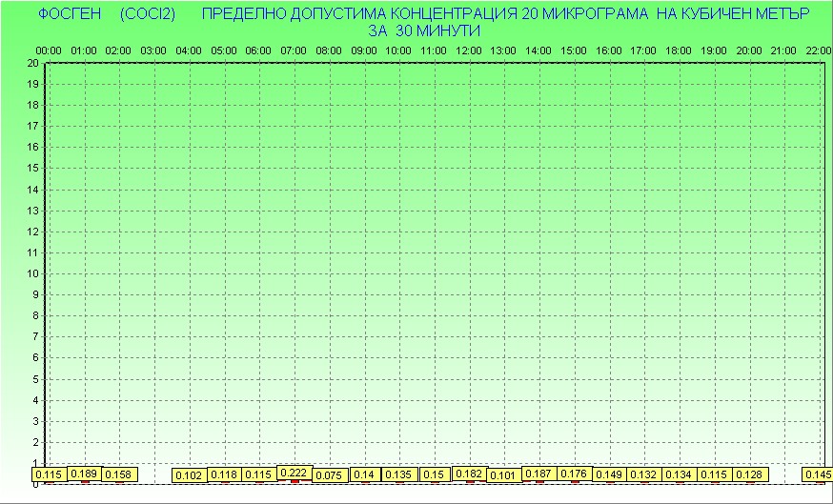Image resolution: width=833 pixels, height=504 pixels.
Task: Click the 0.075 value label
Action: click(329, 475)
